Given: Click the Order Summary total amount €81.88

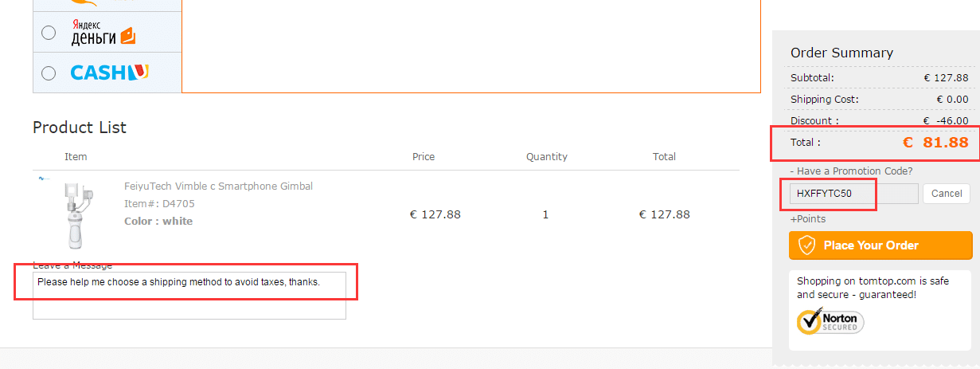Looking at the screenshot, I should [x=935, y=143].
